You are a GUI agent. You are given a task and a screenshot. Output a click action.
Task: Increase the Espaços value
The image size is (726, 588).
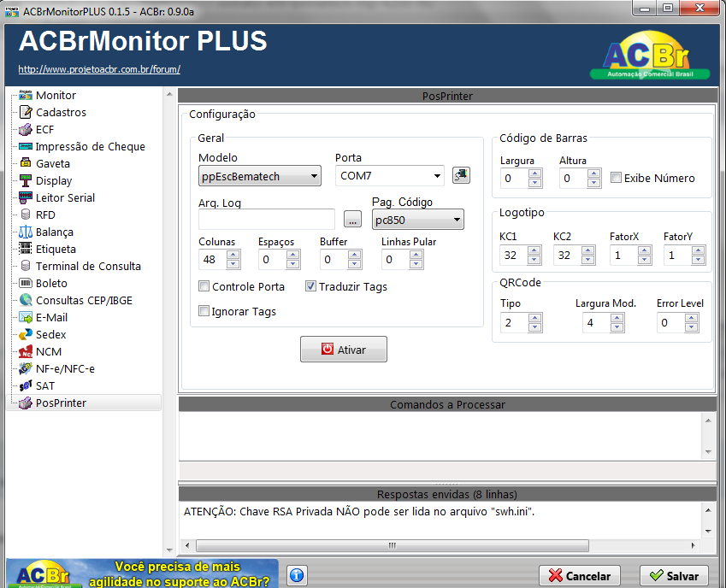[x=292, y=255]
